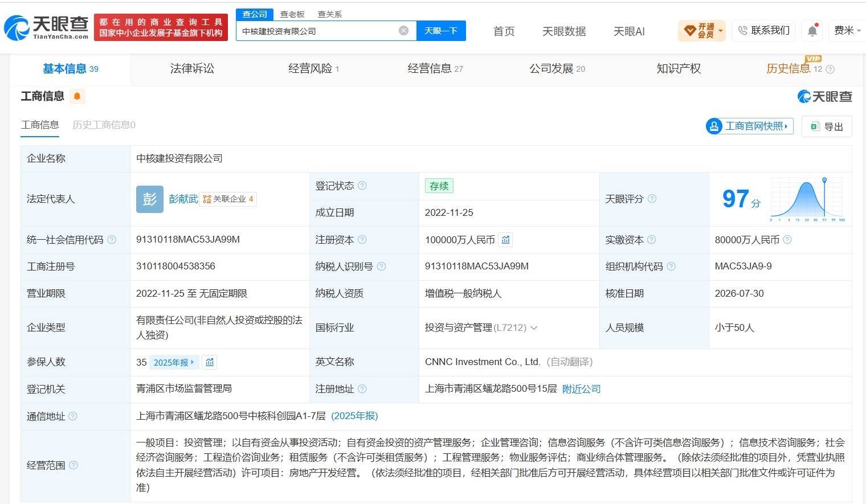Screen dimensions: 866x504
Task: Click the phone icon in 联系我们
Action: click(x=742, y=31)
